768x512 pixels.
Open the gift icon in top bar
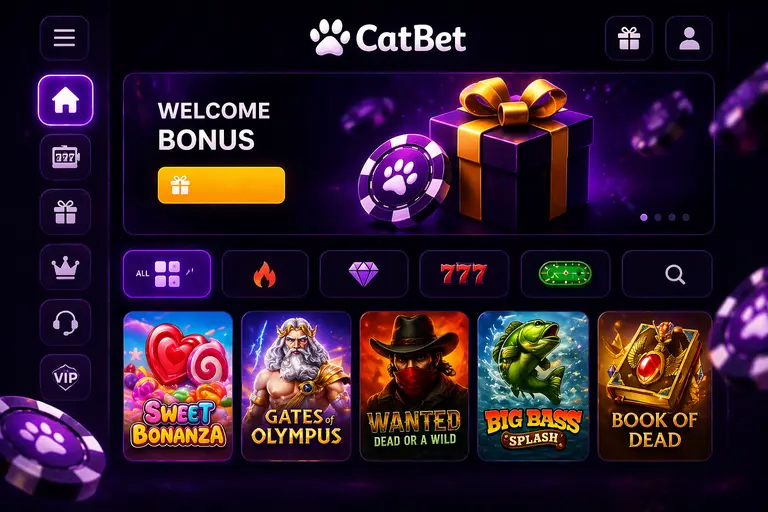pos(629,38)
